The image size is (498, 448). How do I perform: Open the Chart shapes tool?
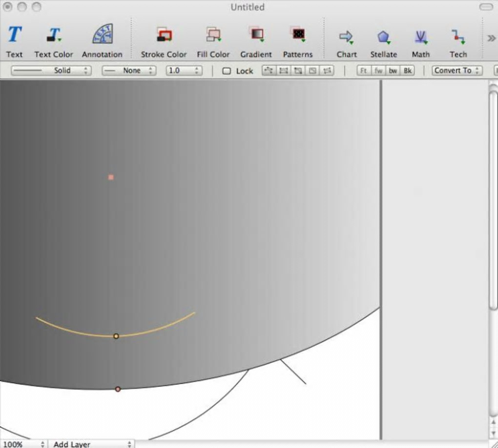tap(347, 37)
